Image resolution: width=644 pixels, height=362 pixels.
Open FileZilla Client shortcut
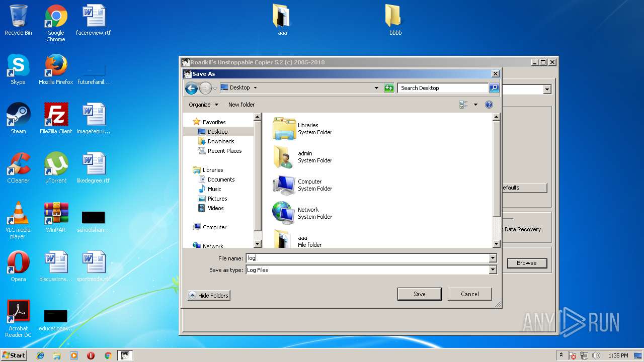pos(56,119)
